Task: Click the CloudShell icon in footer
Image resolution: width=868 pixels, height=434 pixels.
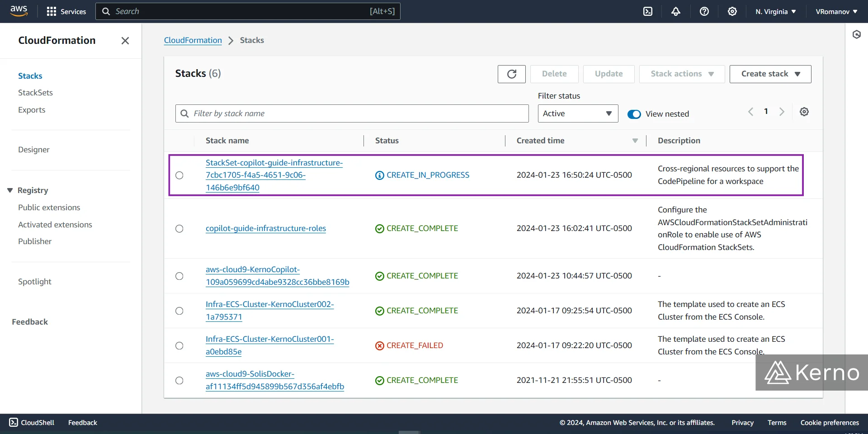Action: (x=14, y=422)
